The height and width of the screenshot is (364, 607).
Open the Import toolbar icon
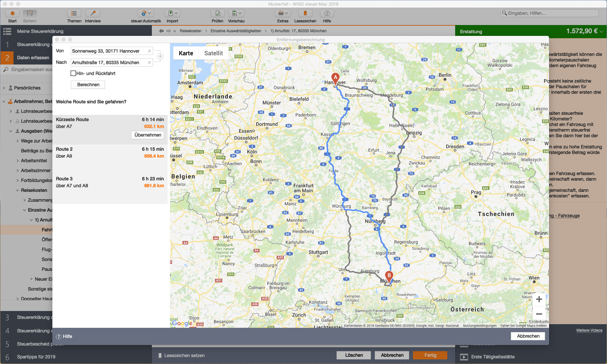coord(173,13)
